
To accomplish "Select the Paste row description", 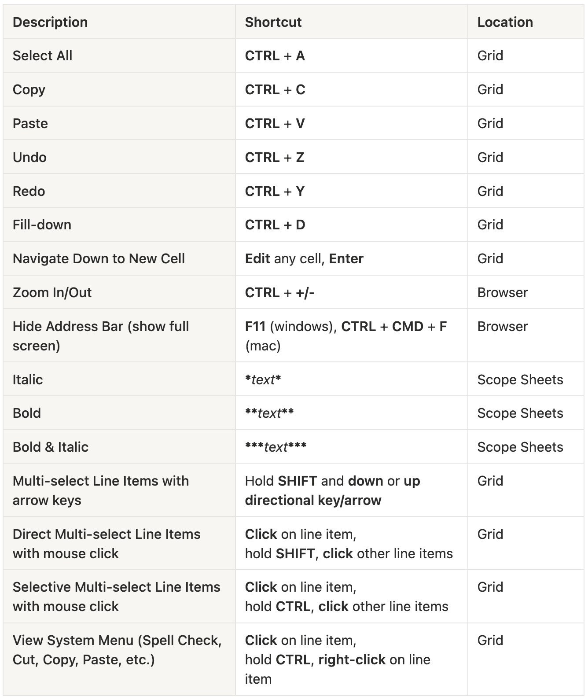I will pyautogui.click(x=119, y=123).
